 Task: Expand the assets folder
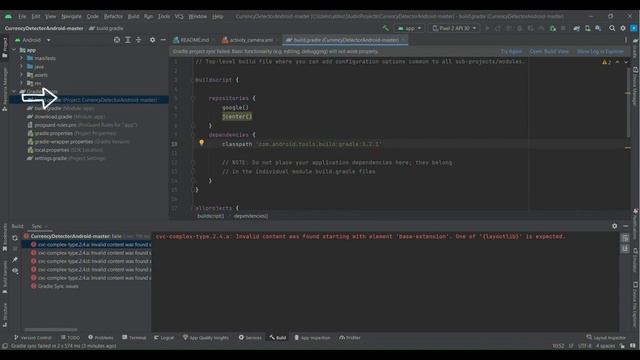(22, 75)
